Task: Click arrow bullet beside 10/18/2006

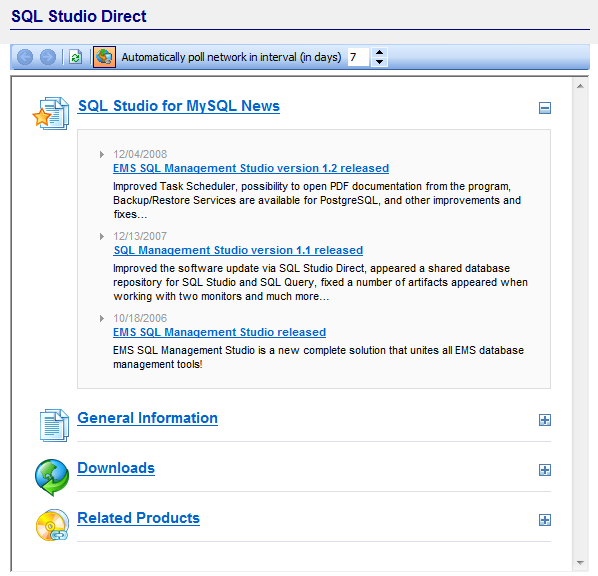Action: coord(102,319)
